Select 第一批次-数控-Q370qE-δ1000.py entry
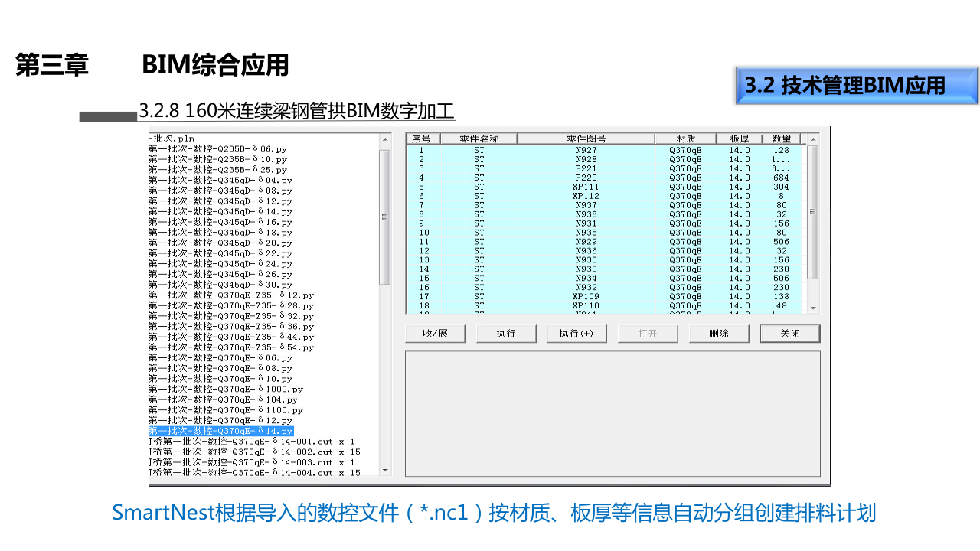 coord(226,390)
